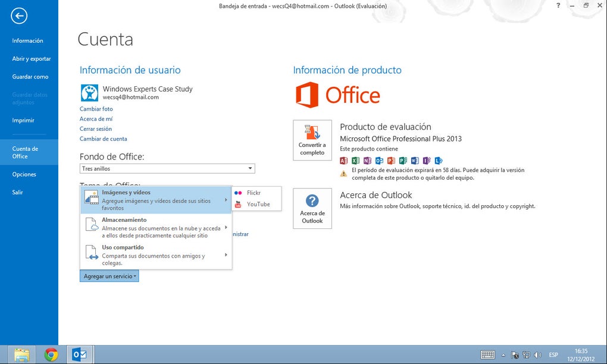
Task: Click the Outlook icon under product contents
Action: [380, 161]
